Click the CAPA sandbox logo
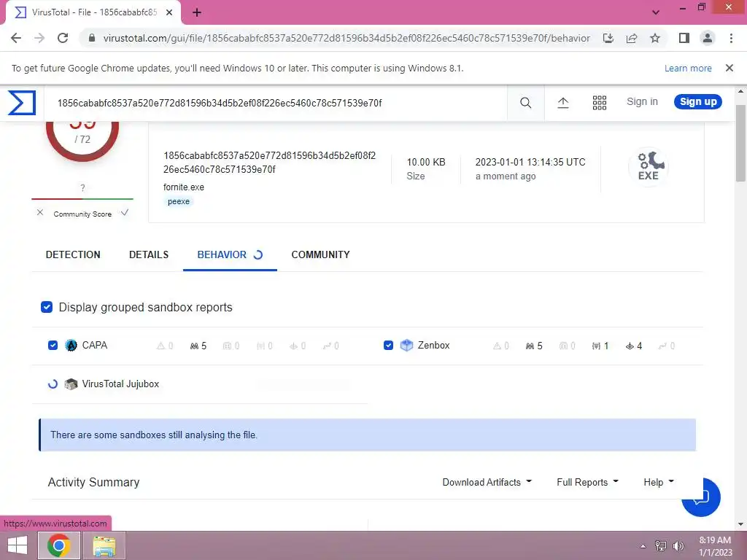 (x=71, y=345)
